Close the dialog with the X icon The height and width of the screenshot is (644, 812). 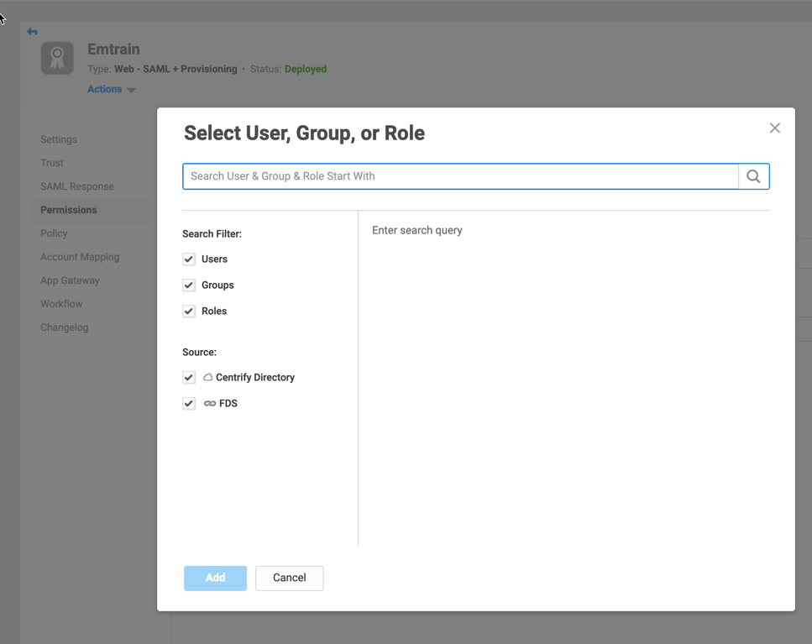[x=774, y=128]
